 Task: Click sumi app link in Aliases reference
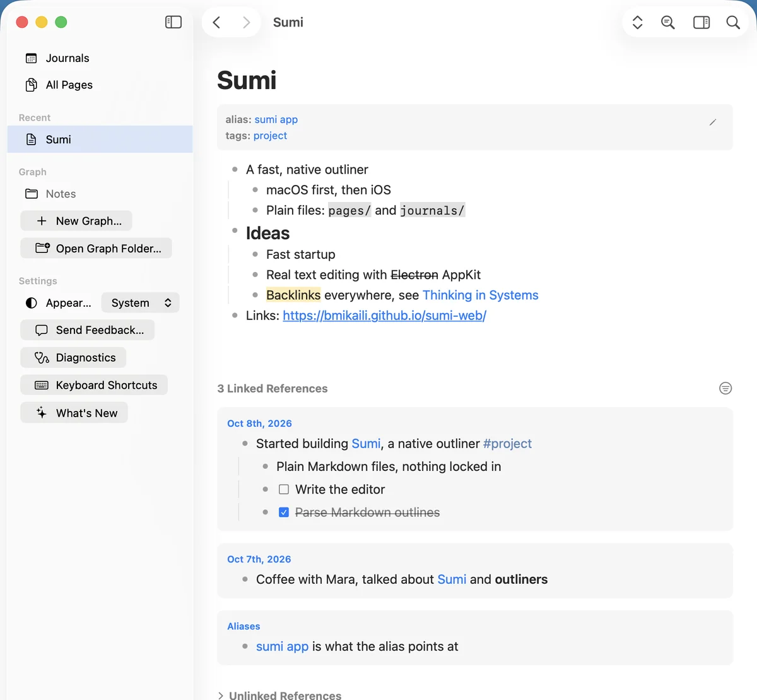(282, 646)
